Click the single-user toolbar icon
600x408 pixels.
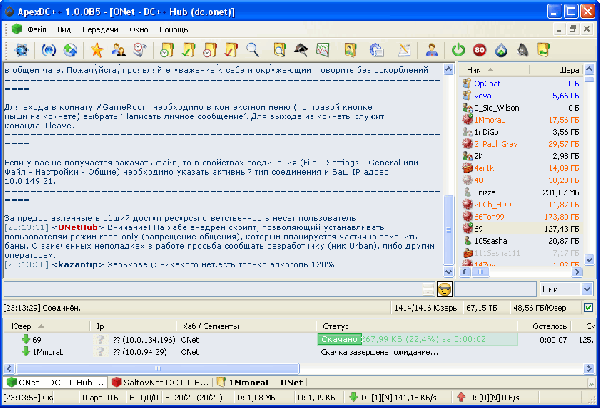(432, 50)
